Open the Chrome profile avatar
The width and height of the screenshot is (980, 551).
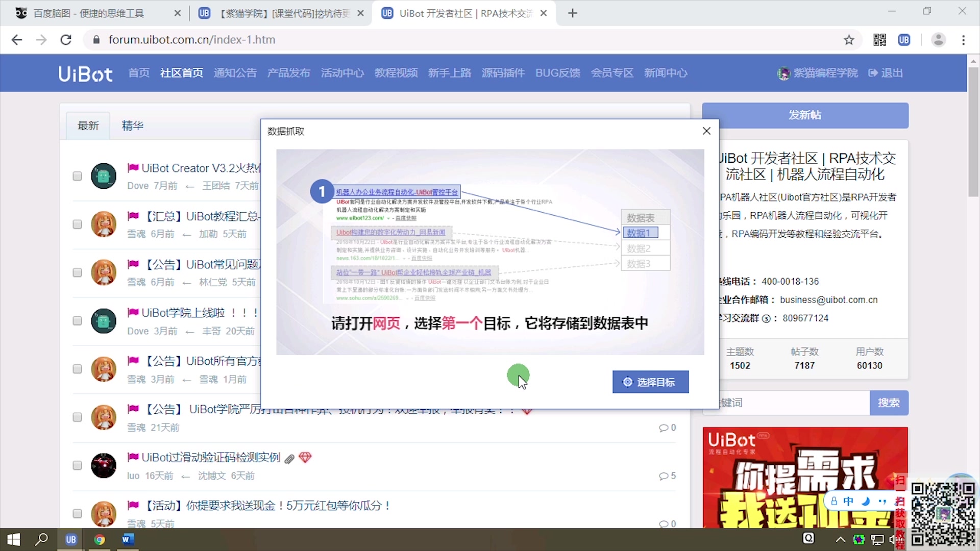pos(939,40)
